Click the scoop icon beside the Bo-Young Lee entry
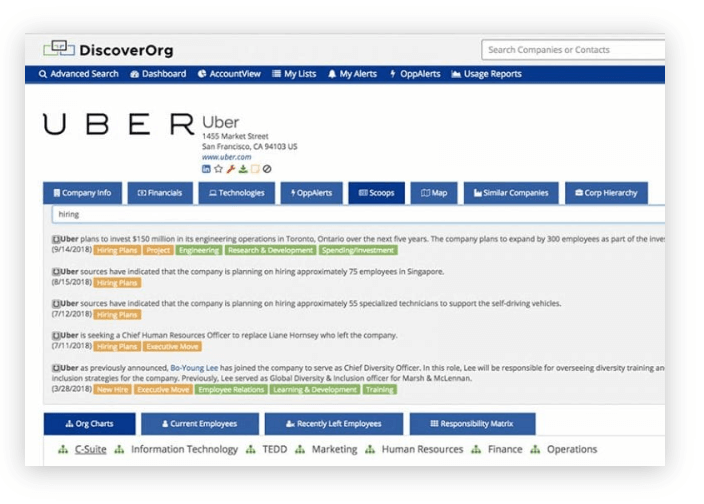The height and width of the screenshot is (504, 704). click(56, 368)
